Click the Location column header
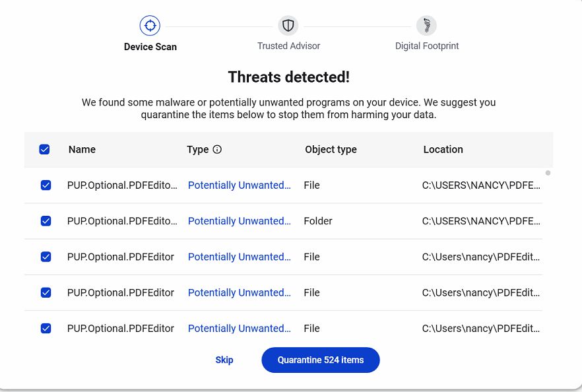The width and height of the screenshot is (582, 392). pyautogui.click(x=443, y=150)
